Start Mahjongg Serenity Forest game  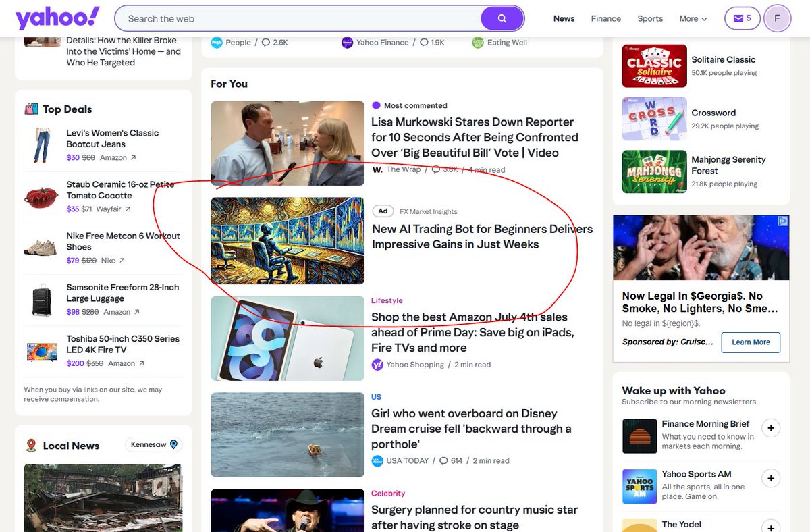coord(728,165)
